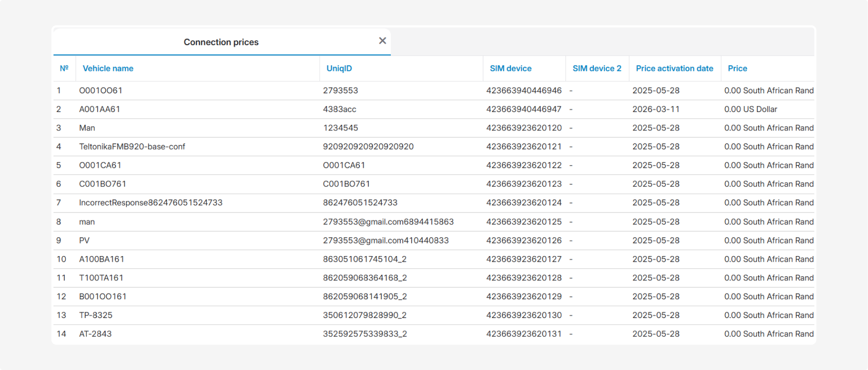The height and width of the screenshot is (370, 868).
Task: Click SIM device 423663923620126
Action: (524, 241)
